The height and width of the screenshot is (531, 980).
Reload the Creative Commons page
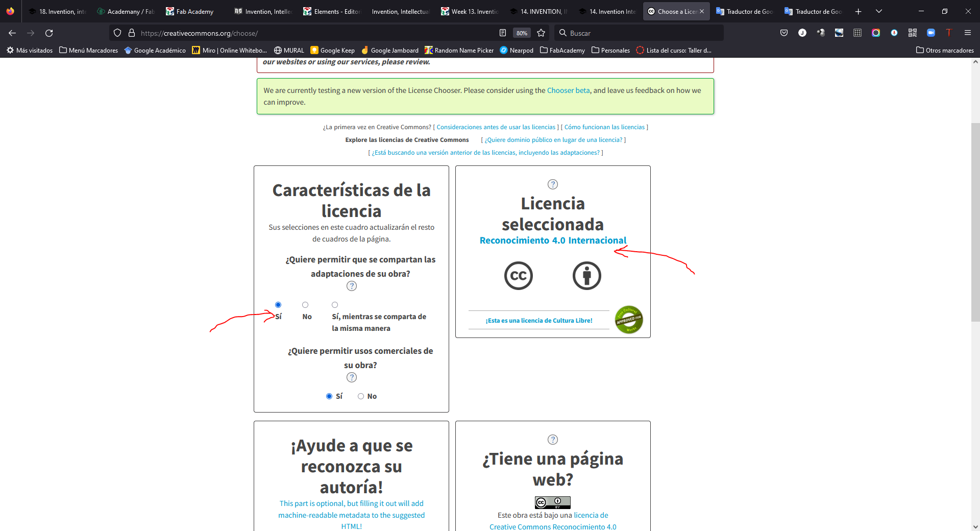[49, 33]
